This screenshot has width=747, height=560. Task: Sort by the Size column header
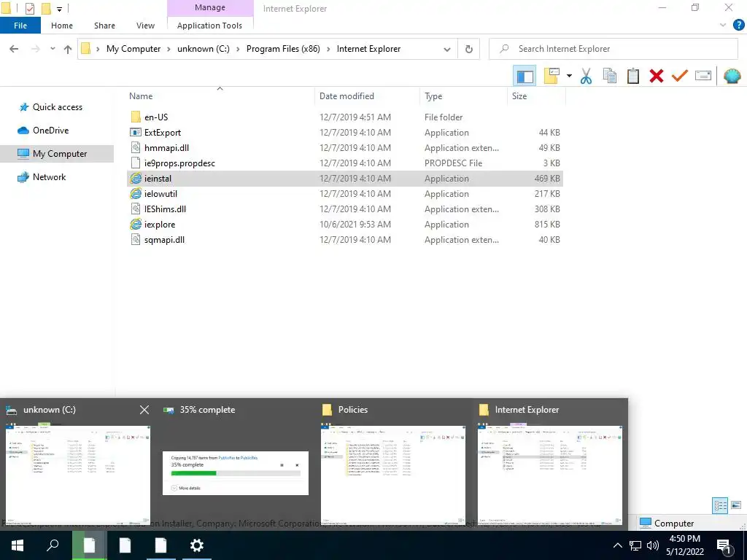[x=519, y=96]
